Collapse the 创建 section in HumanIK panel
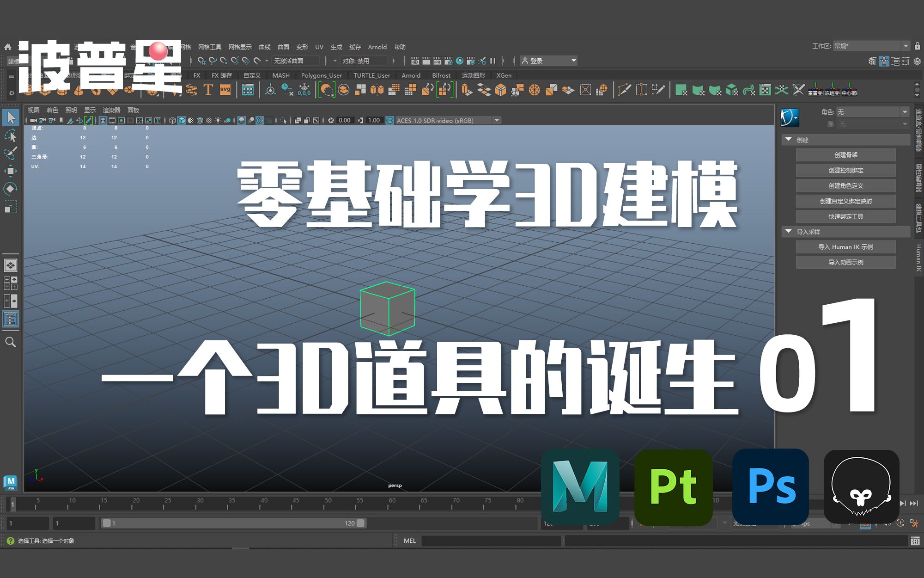 tap(789, 139)
